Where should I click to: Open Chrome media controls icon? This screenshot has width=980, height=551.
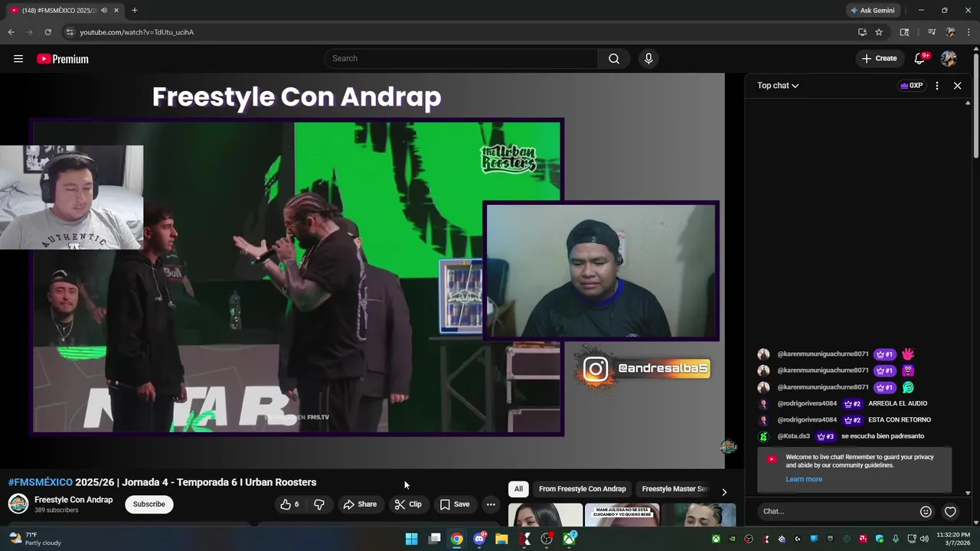932,32
